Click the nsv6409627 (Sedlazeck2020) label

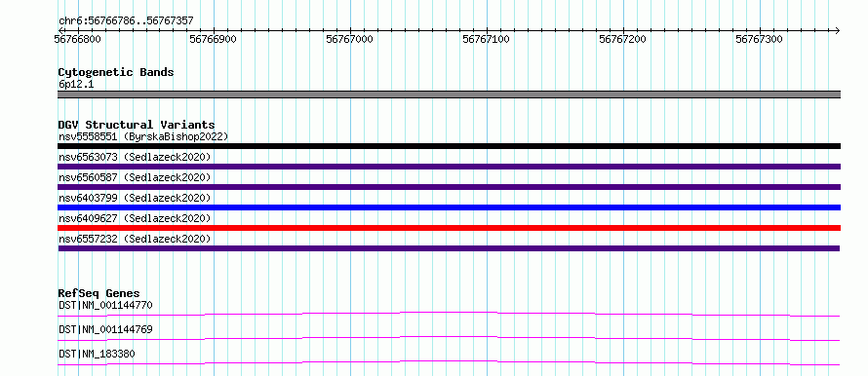pos(135,218)
